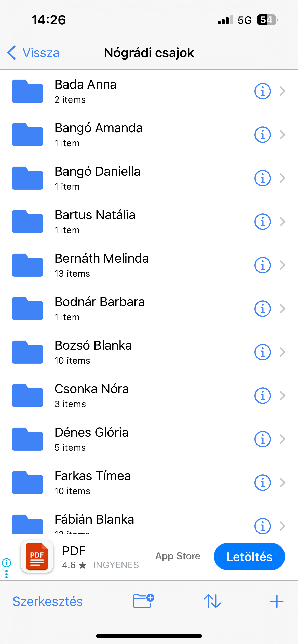298x644 pixels.
Task: Expand Dénes Glória folder chevron
Action: 282,439
